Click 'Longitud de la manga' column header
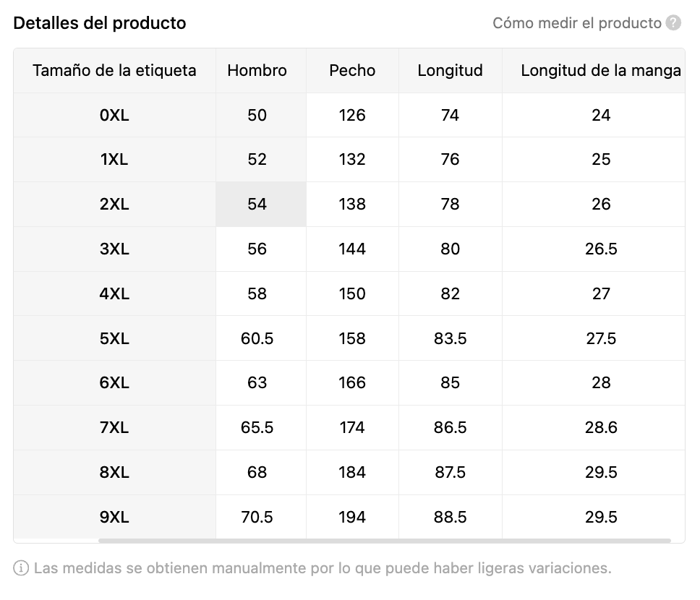This screenshot has height=600, width=700. (600, 70)
